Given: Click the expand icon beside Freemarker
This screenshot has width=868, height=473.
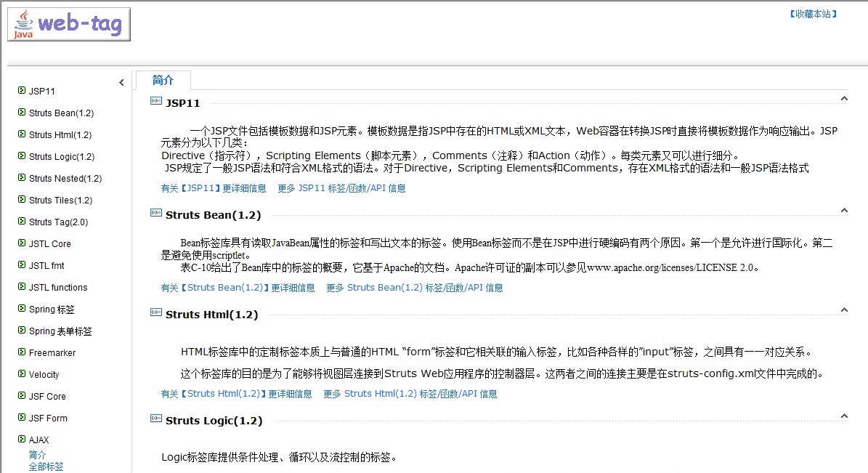Looking at the screenshot, I should tap(22, 352).
